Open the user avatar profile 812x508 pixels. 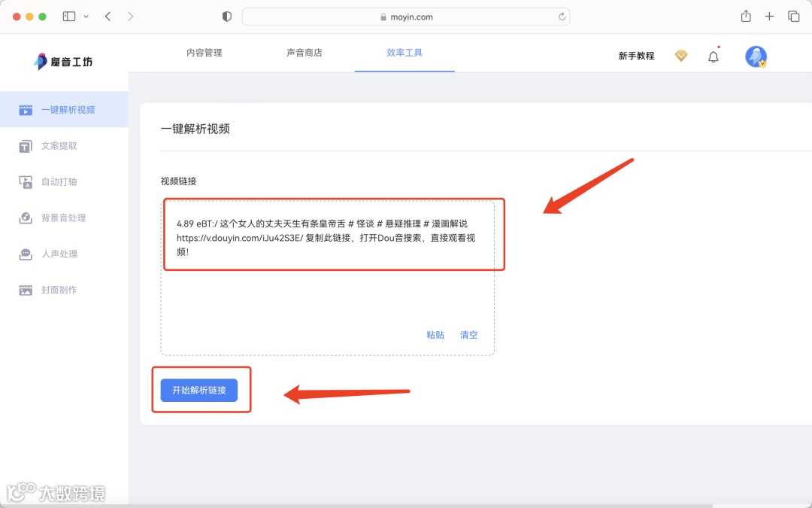tap(755, 55)
